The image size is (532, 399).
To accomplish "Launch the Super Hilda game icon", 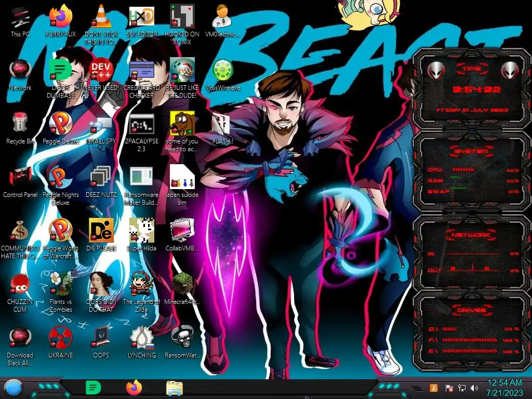I will point(141,231).
